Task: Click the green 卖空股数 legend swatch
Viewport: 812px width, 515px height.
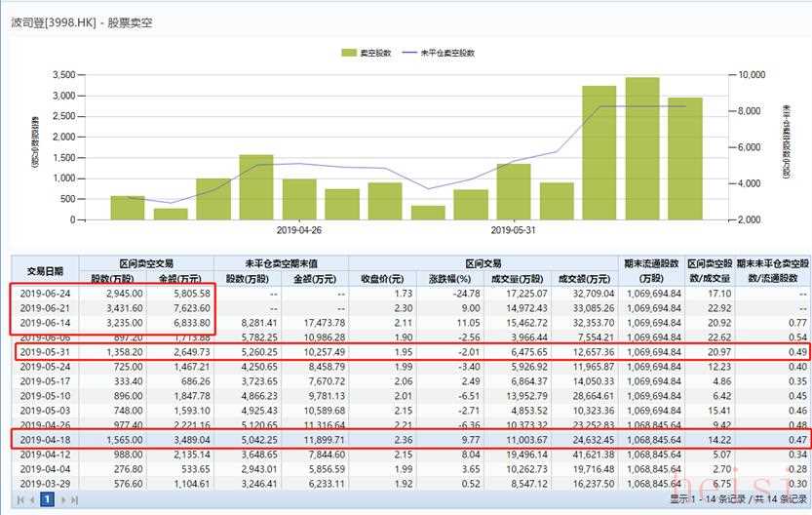Action: click(350, 53)
